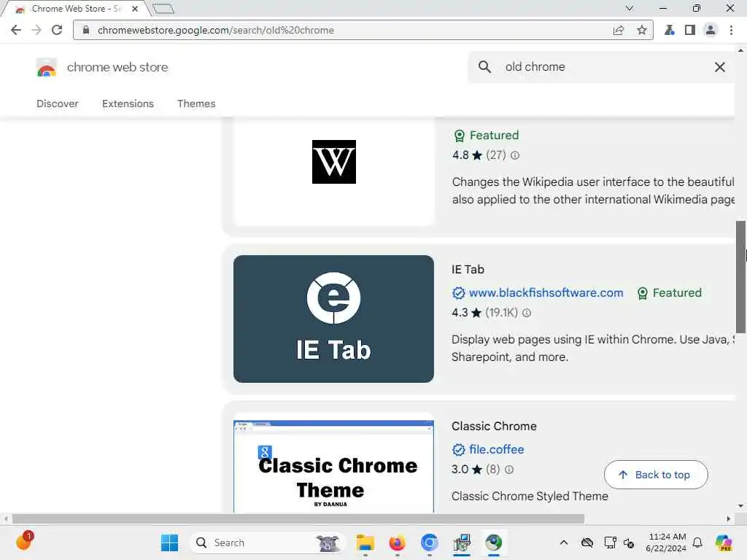
Task: Click the verified badge beside blackfishsoftware.com
Action: [x=458, y=293]
